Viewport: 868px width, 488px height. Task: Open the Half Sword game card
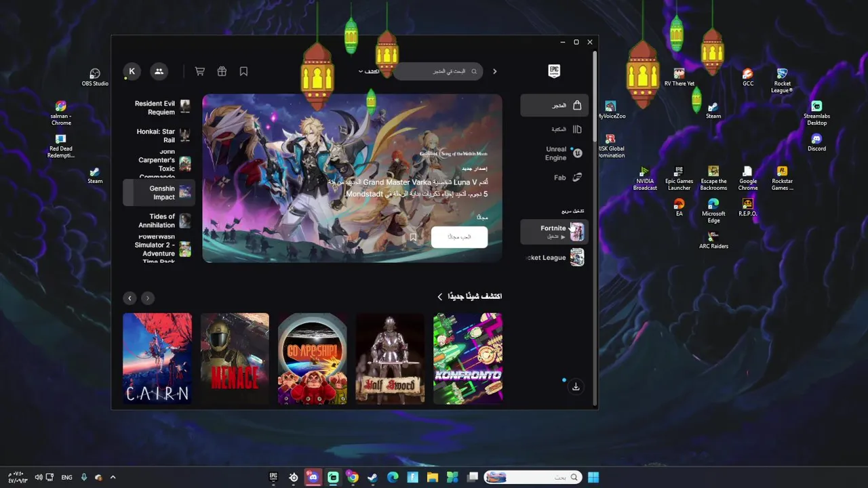pyautogui.click(x=390, y=359)
